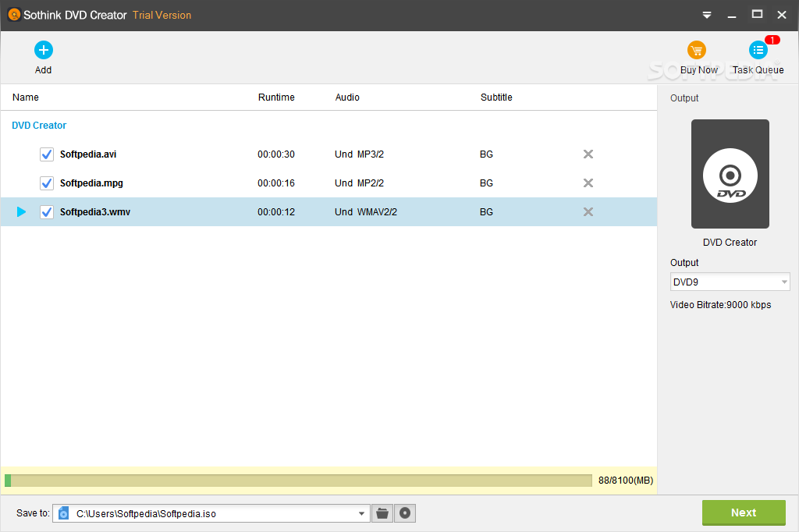The height and width of the screenshot is (532, 799).
Task: Click BG subtitle of Softpedia.avi
Action: click(486, 154)
